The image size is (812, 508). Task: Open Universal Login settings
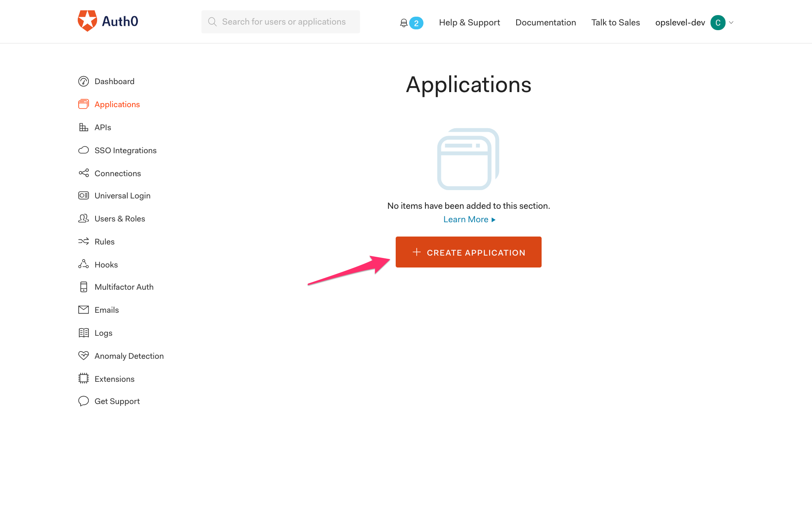point(122,195)
